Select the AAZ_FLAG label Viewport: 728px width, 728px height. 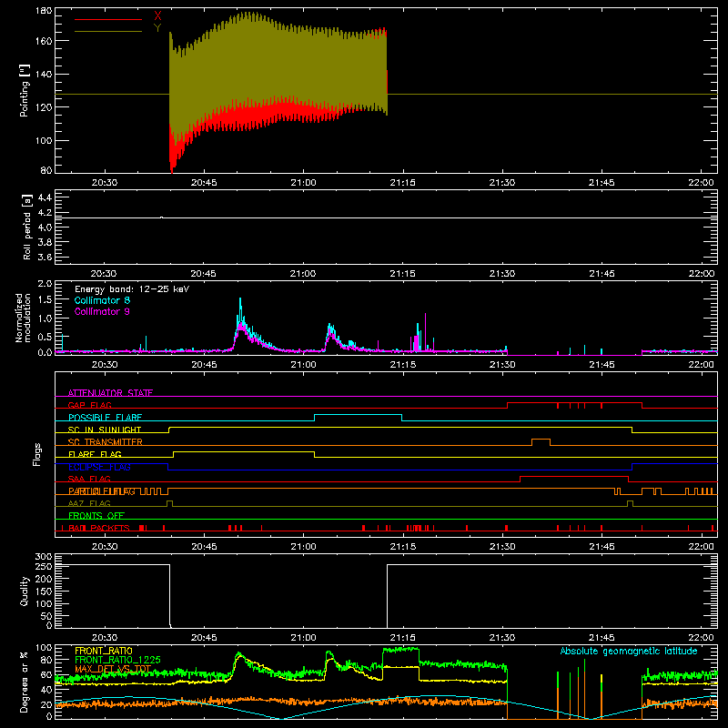click(x=89, y=503)
